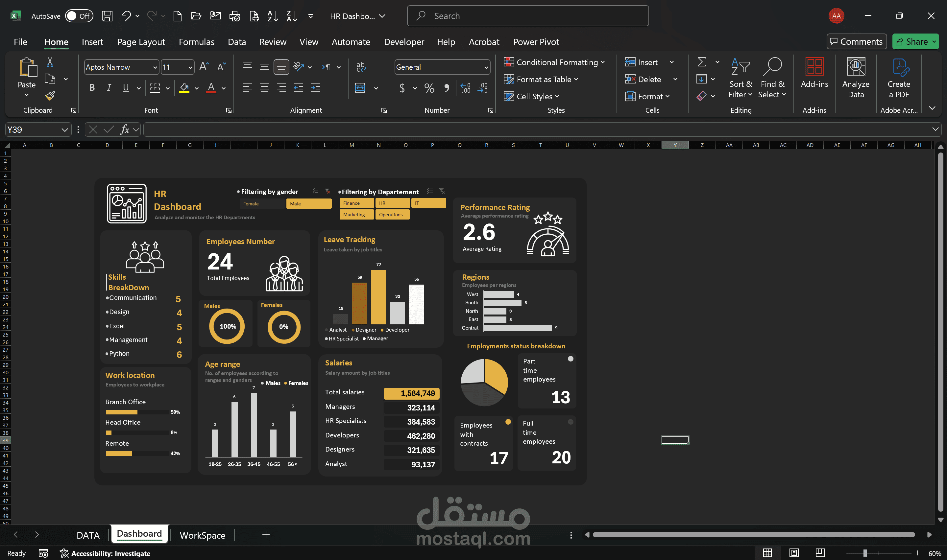The width and height of the screenshot is (947, 560).
Task: Toggle the Female slicer button
Action: 262,204
